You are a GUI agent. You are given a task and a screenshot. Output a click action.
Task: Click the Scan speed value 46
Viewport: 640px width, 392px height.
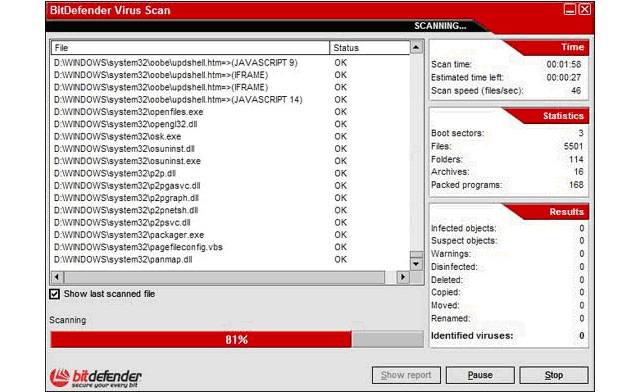pos(576,90)
